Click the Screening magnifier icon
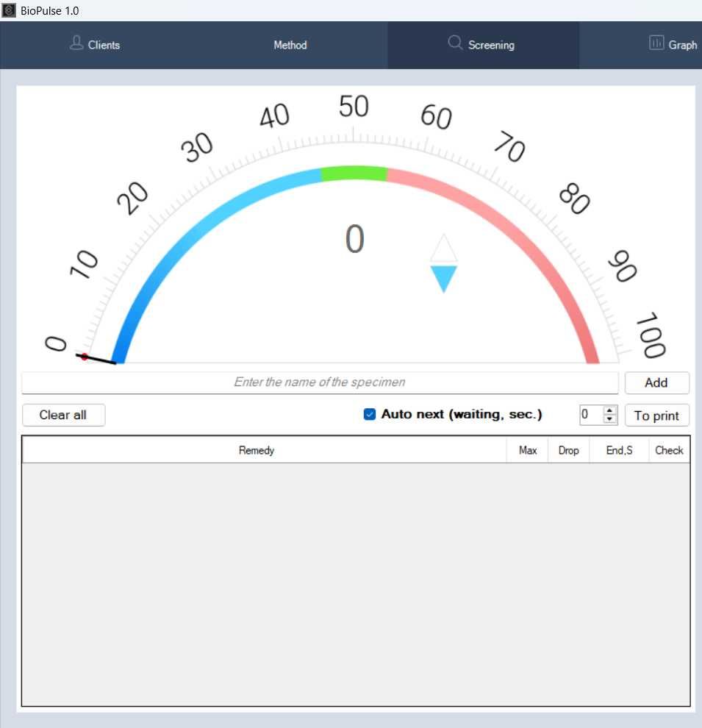 coord(455,43)
